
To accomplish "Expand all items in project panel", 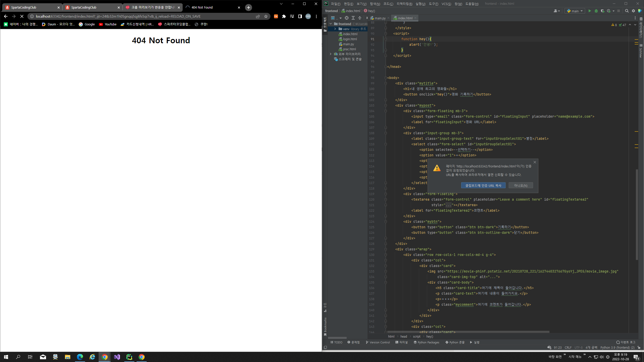I will click(x=353, y=18).
